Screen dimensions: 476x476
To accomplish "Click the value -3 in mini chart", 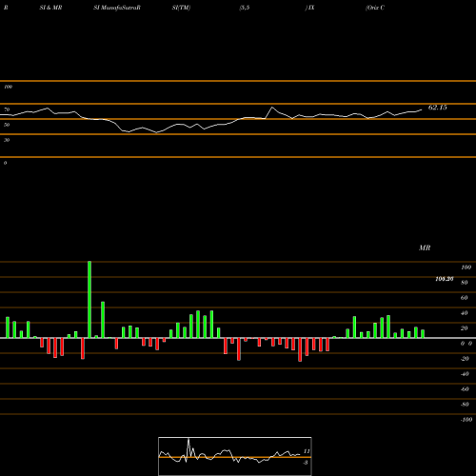I will click(306, 463).
